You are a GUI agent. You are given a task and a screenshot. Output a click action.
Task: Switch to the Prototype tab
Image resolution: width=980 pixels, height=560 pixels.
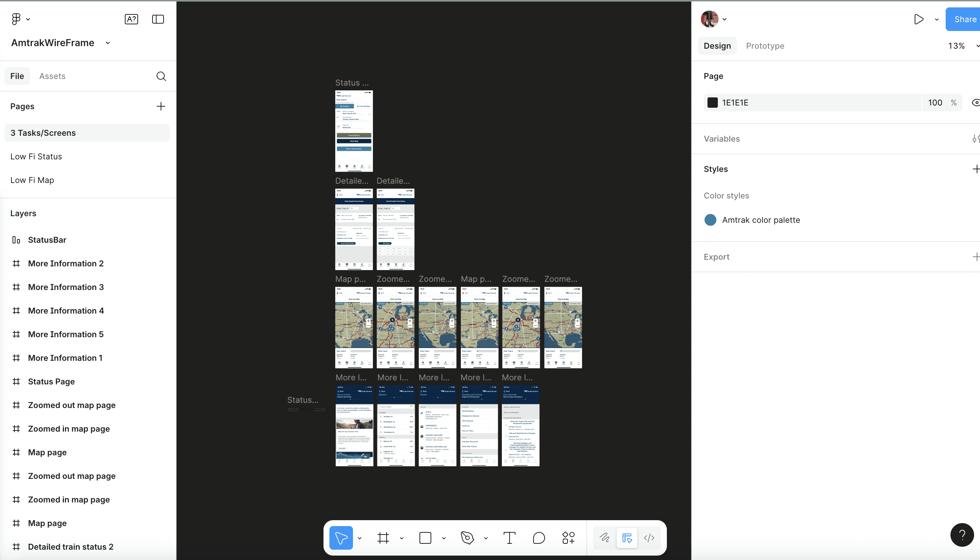[x=765, y=46]
